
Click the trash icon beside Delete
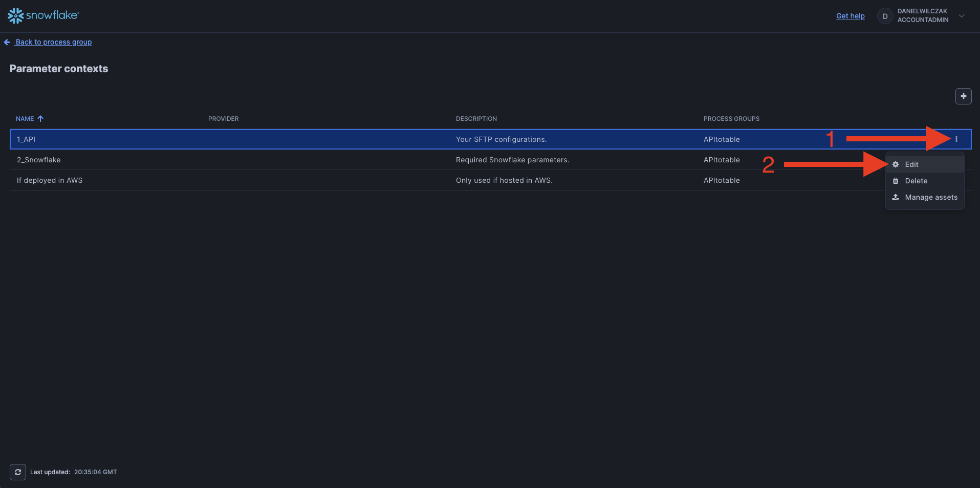[896, 181]
